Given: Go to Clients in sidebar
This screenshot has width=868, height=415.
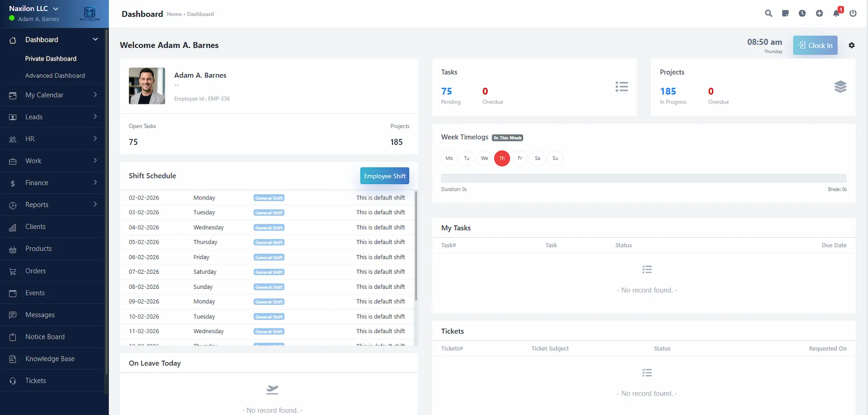Looking at the screenshot, I should click(x=36, y=227).
